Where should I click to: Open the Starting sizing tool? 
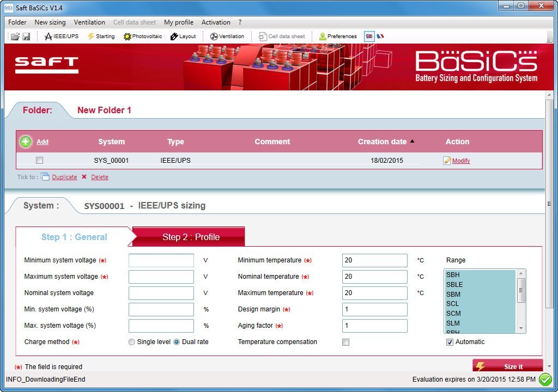click(101, 36)
